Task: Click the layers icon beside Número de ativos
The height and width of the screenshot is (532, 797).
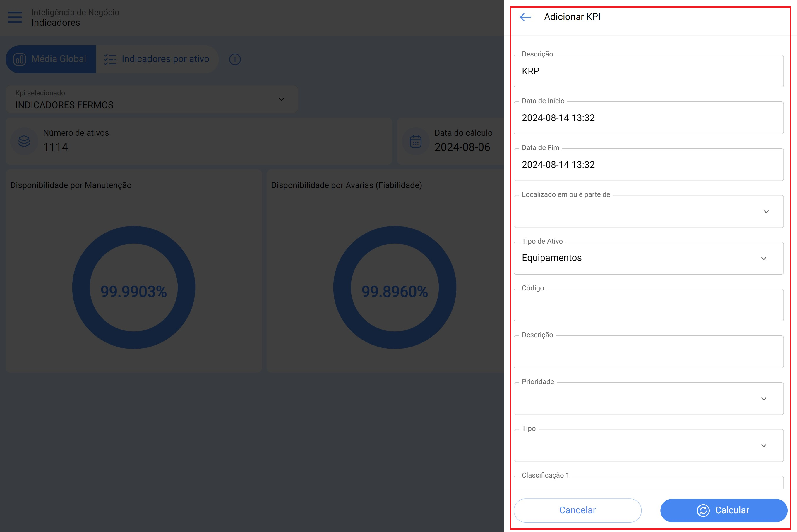Action: click(x=24, y=141)
